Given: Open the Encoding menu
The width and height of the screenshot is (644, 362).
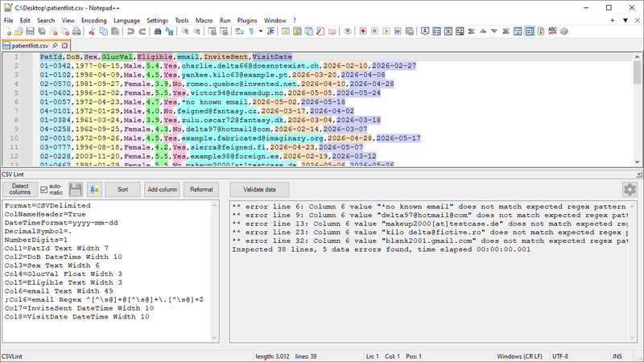Looking at the screenshot, I should [93, 21].
